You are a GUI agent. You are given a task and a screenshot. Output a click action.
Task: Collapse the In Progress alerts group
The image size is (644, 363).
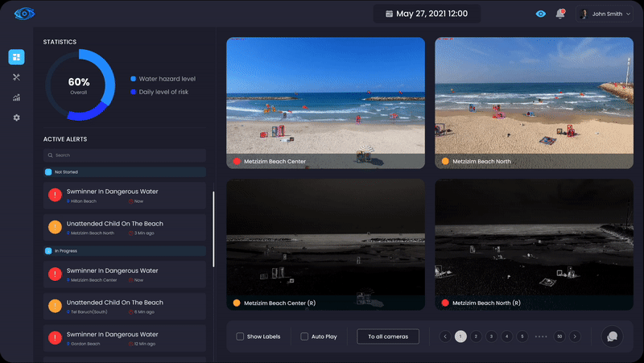[125, 251]
